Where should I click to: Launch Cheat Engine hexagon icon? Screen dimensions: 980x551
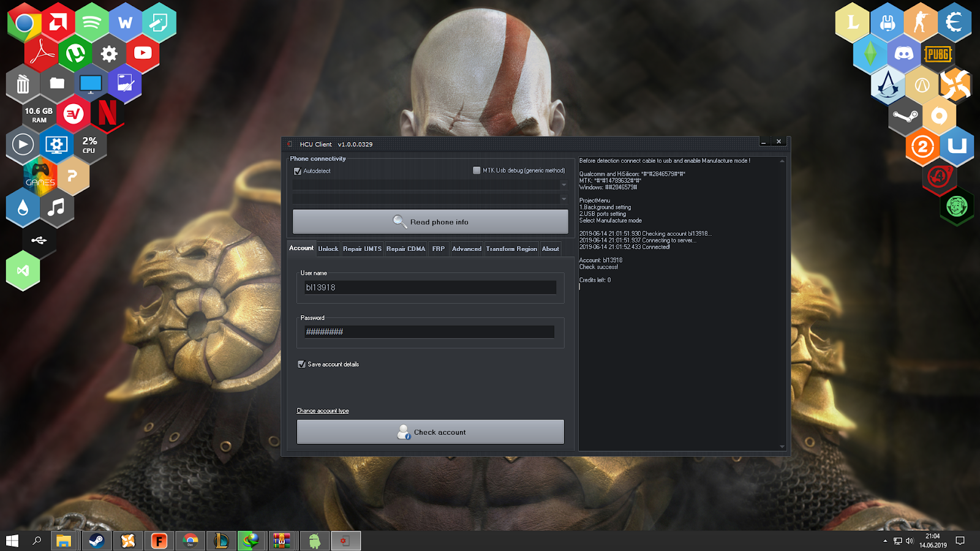point(954,23)
